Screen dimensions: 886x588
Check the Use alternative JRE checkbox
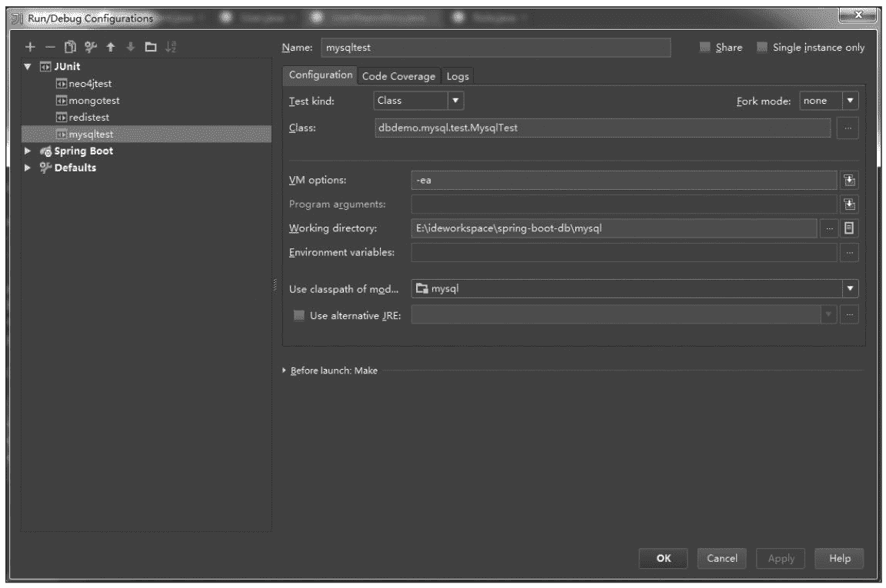click(298, 314)
